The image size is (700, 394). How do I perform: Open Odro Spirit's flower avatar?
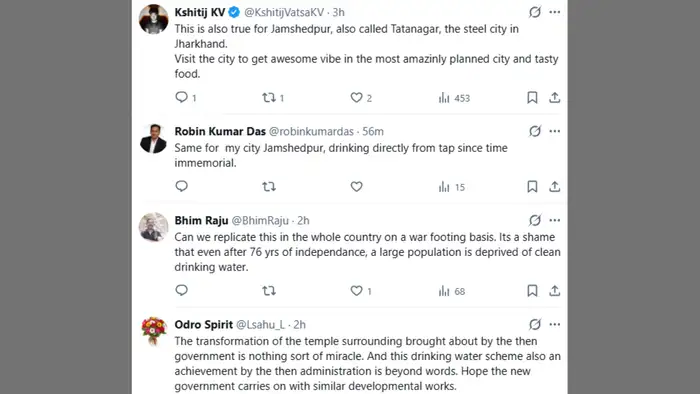tap(153, 331)
